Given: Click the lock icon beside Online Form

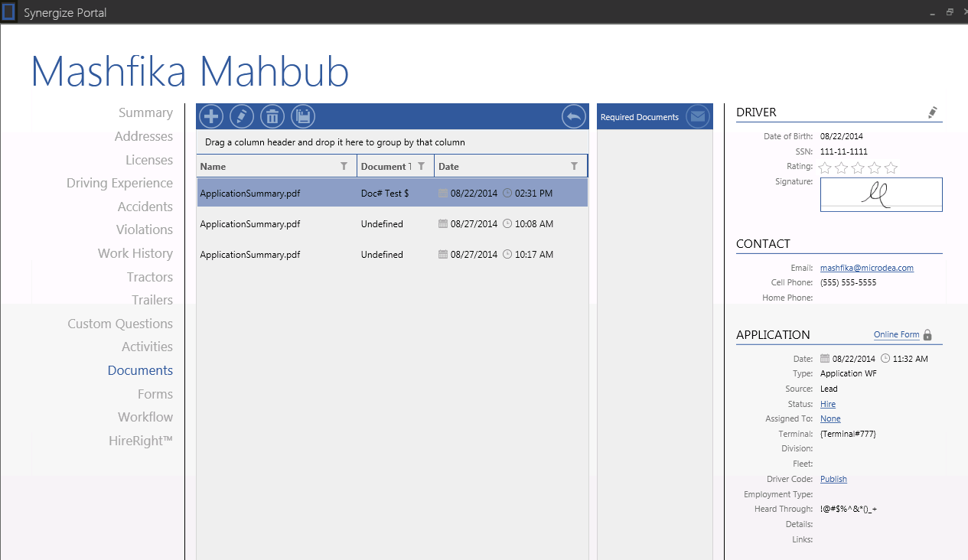Looking at the screenshot, I should (x=927, y=335).
